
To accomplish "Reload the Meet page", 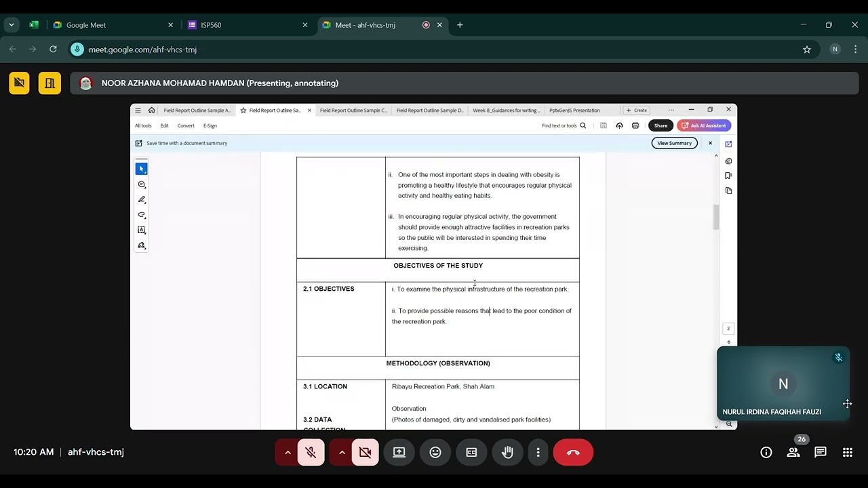I will coord(53,49).
